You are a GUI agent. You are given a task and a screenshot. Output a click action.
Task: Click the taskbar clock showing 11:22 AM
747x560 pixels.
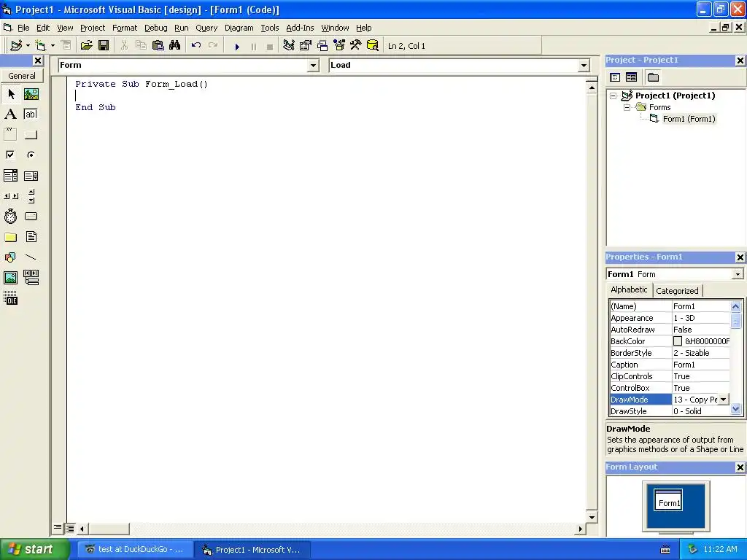click(x=720, y=550)
